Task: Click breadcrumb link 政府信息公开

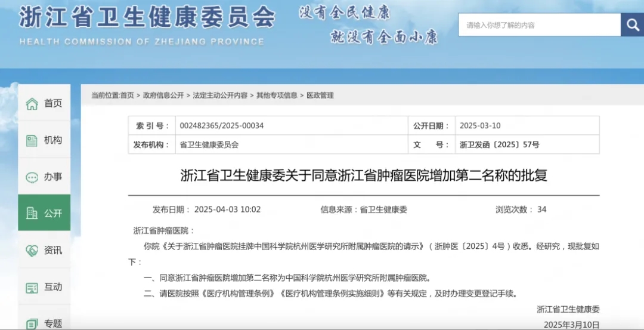Action: tap(163, 95)
